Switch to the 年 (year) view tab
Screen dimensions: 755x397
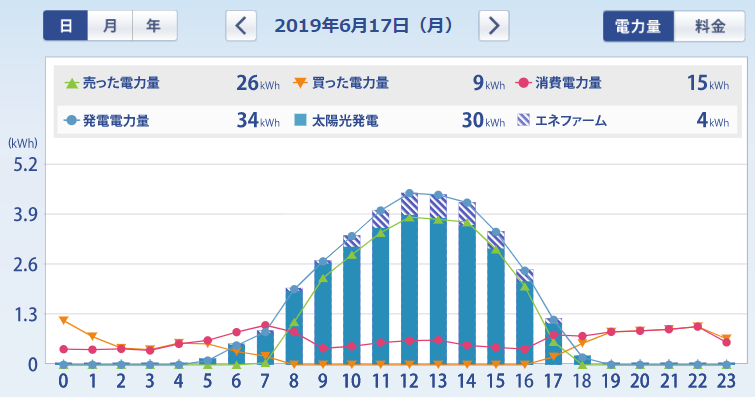[155, 26]
